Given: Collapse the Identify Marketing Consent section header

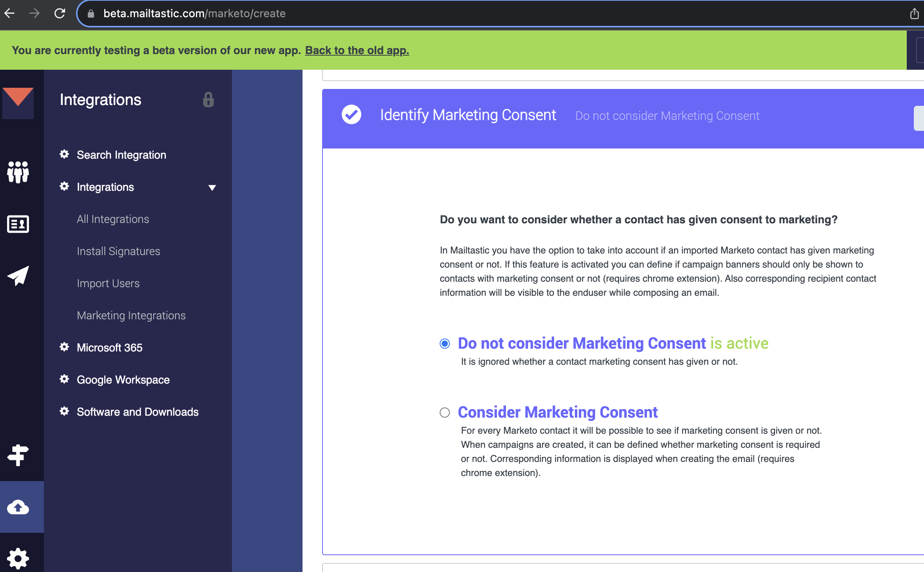Looking at the screenshot, I should pos(468,115).
